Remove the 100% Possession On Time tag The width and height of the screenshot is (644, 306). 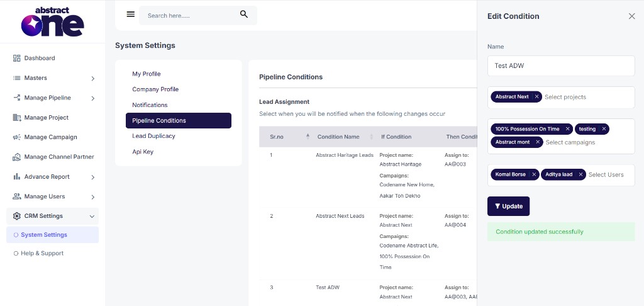click(x=568, y=128)
